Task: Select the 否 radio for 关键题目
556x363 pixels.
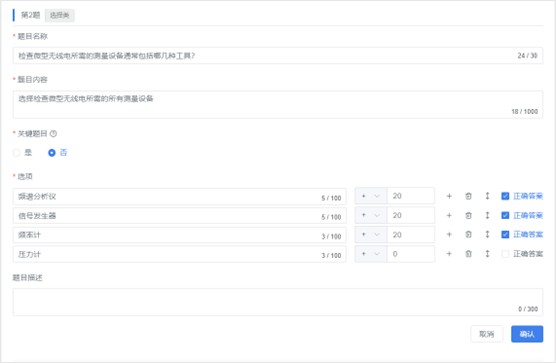Action: 52,153
